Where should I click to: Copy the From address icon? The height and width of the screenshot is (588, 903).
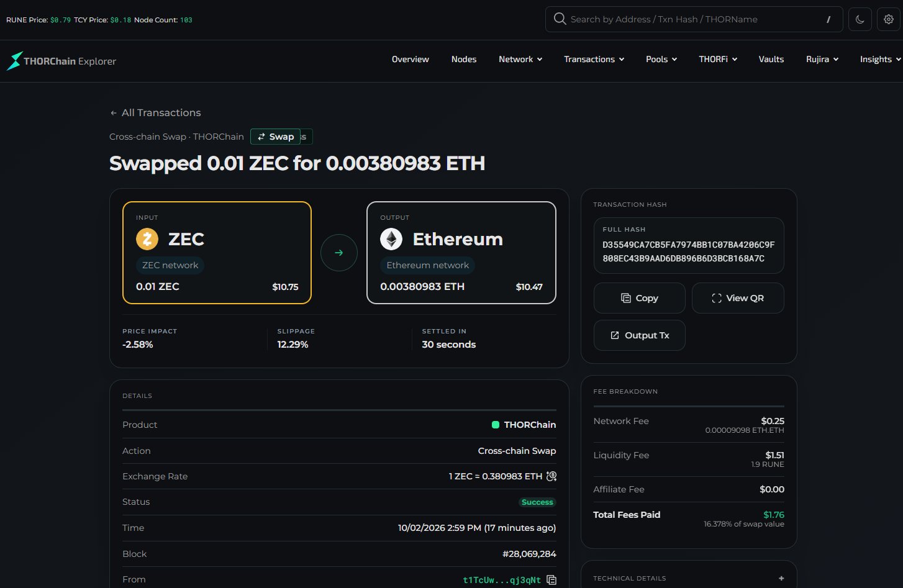click(x=551, y=580)
